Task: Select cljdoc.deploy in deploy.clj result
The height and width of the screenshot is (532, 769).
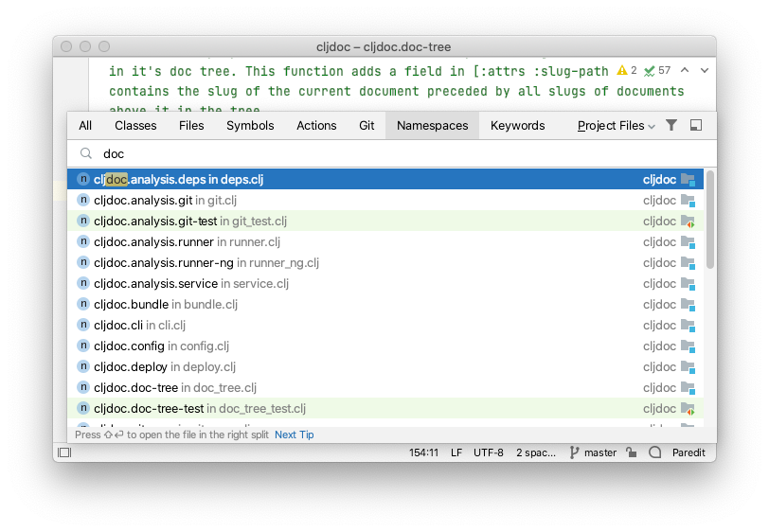Action: 385,366
